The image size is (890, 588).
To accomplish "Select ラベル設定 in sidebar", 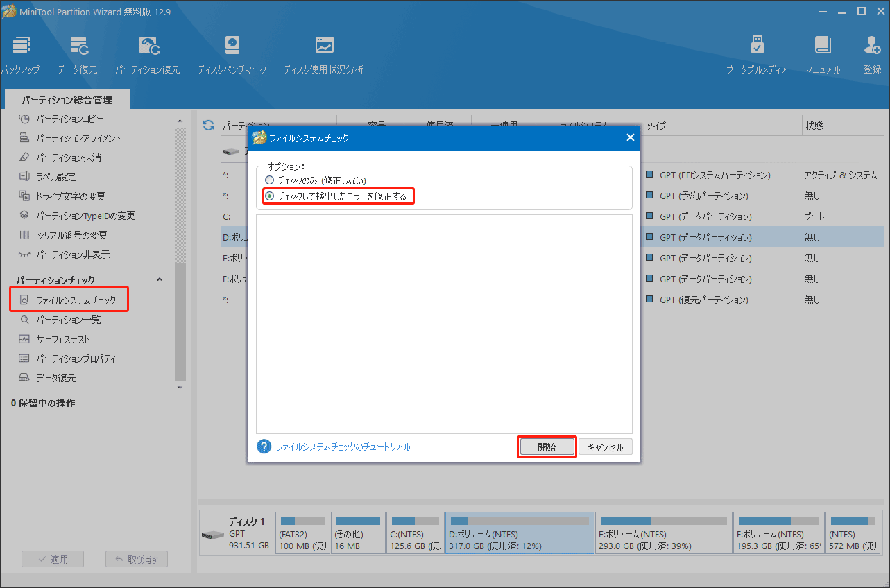I will point(47,177).
